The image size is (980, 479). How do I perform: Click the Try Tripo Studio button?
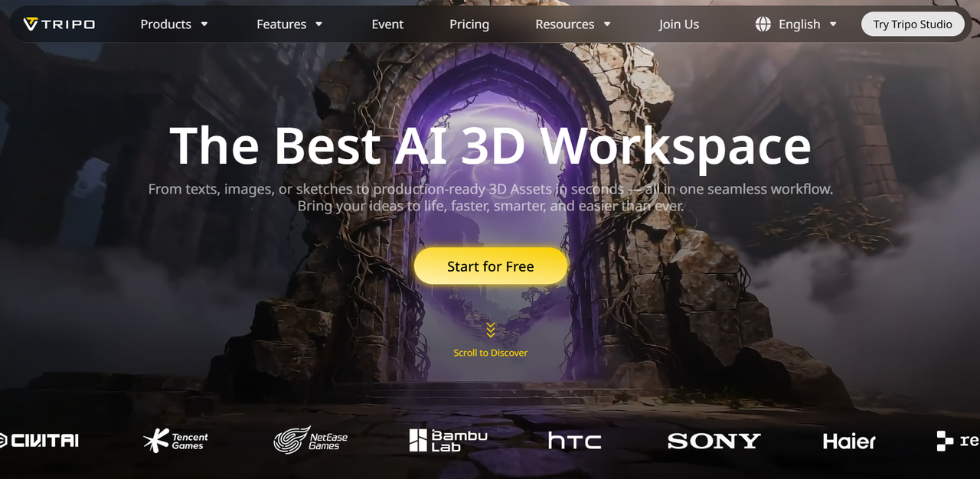tap(913, 24)
